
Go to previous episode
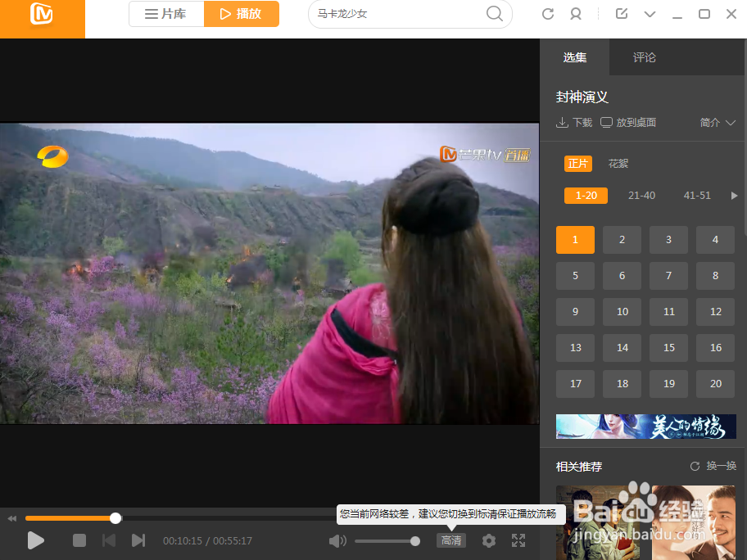pos(109,540)
